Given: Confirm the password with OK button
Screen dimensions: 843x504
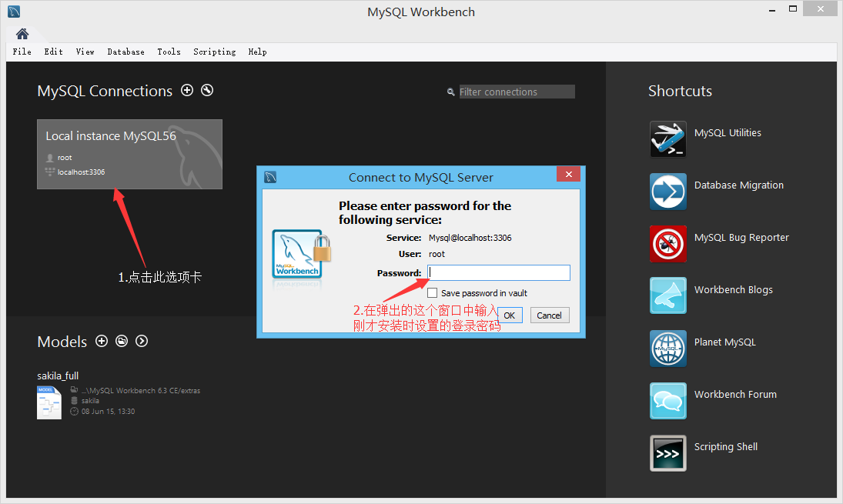Looking at the screenshot, I should coord(509,315).
